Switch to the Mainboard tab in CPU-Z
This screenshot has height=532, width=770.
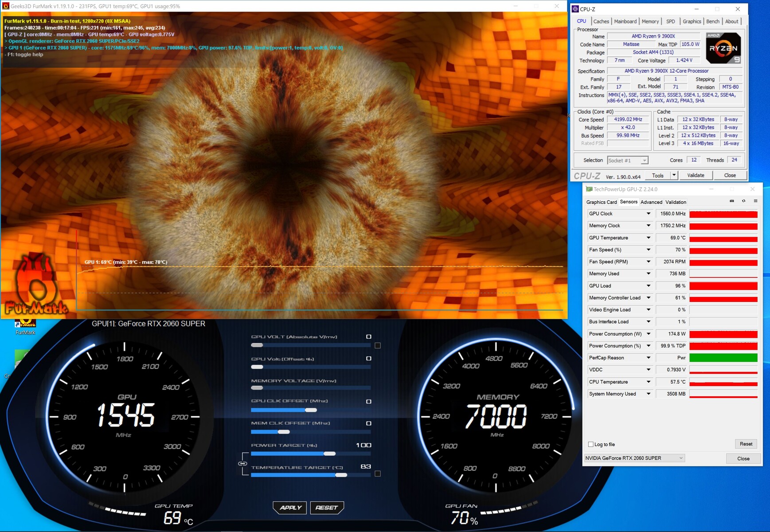click(625, 21)
